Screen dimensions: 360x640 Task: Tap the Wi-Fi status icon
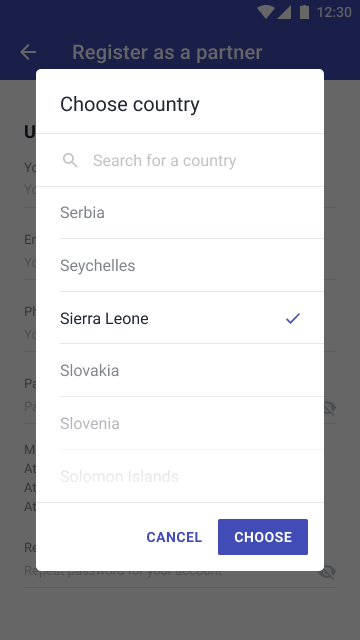(266, 12)
